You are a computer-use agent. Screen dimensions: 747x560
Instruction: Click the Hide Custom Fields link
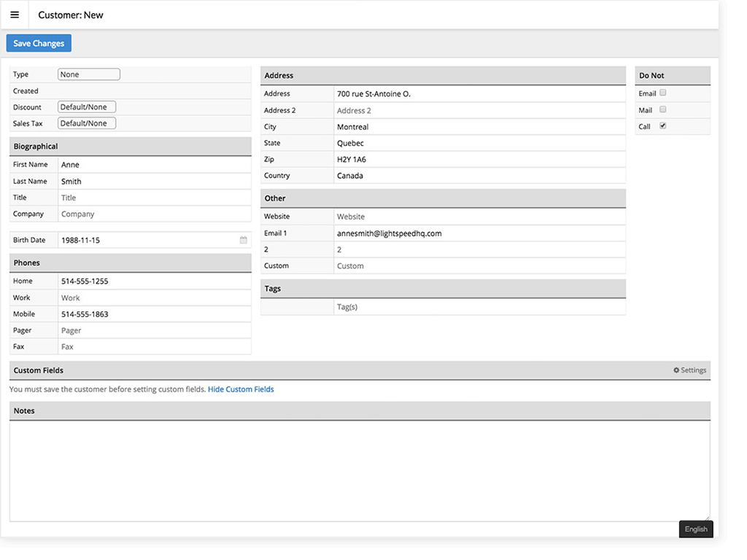click(x=241, y=389)
